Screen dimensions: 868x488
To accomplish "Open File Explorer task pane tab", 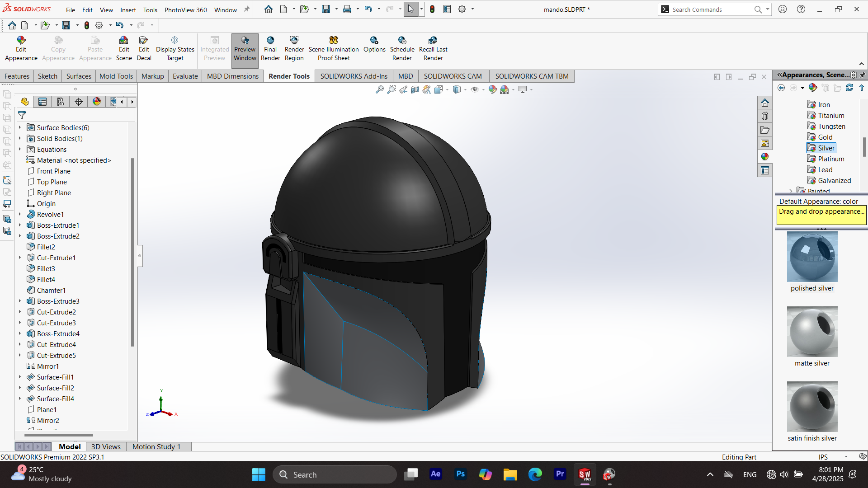I will [x=765, y=130].
